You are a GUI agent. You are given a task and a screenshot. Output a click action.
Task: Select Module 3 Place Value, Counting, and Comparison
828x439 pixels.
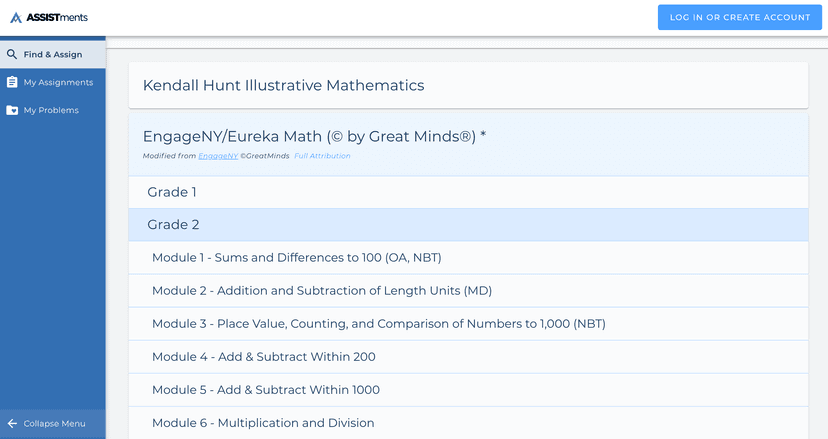pyautogui.click(x=378, y=324)
